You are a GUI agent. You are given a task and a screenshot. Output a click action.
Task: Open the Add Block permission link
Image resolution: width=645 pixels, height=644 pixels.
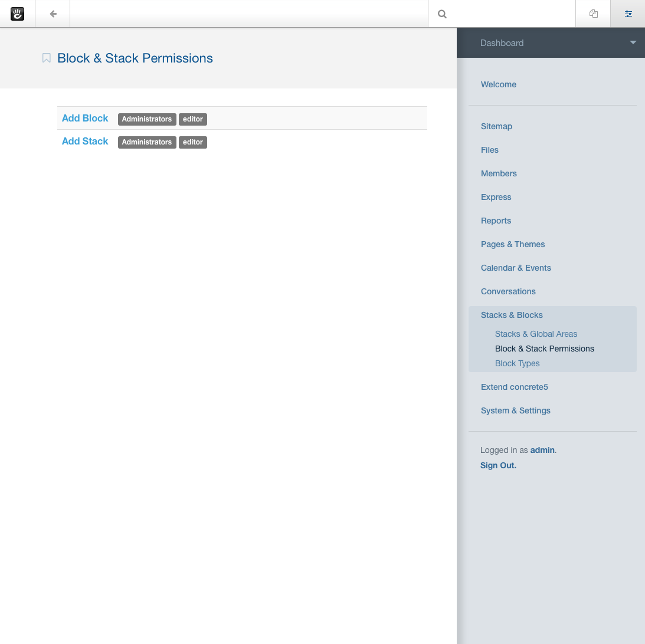tap(84, 118)
